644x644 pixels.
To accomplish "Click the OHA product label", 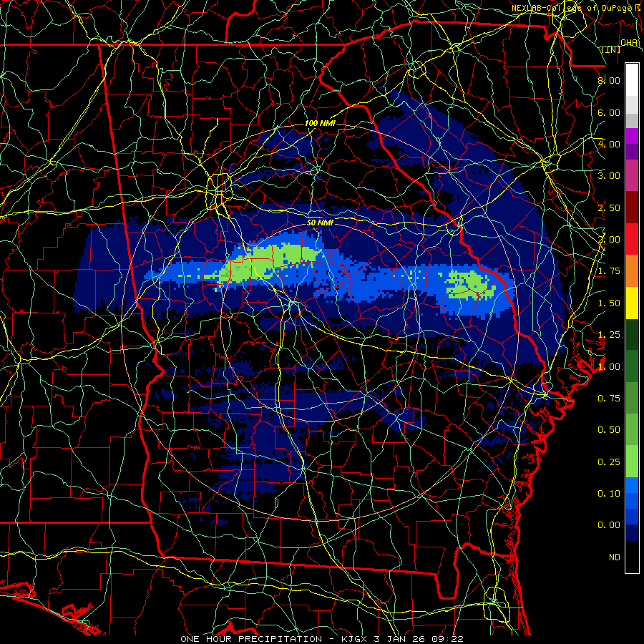I will point(629,42).
